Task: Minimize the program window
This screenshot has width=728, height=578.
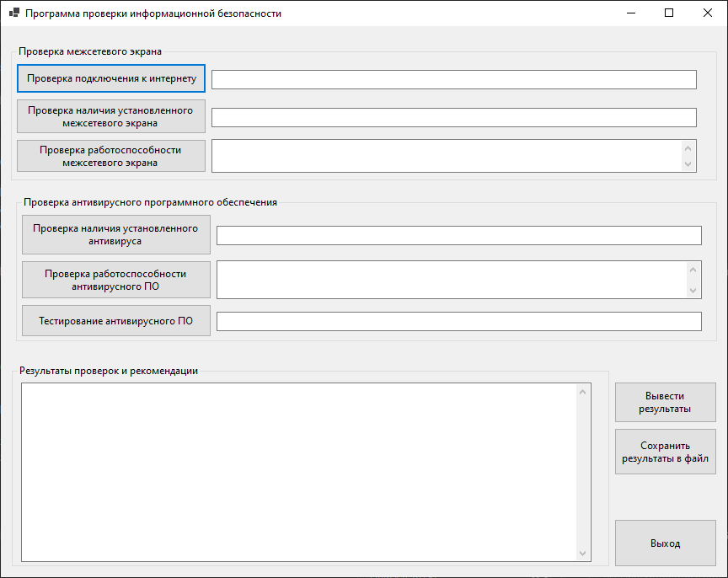Action: tap(631, 13)
